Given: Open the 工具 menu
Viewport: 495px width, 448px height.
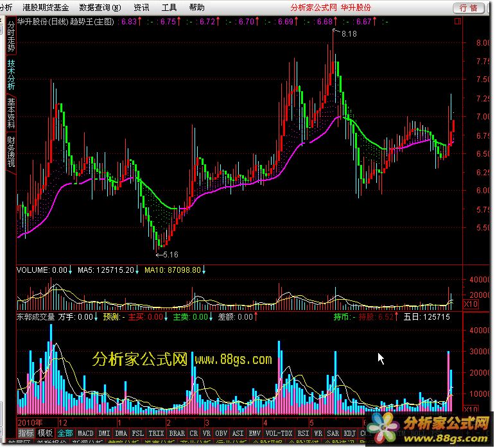Looking at the screenshot, I should click(x=169, y=7).
